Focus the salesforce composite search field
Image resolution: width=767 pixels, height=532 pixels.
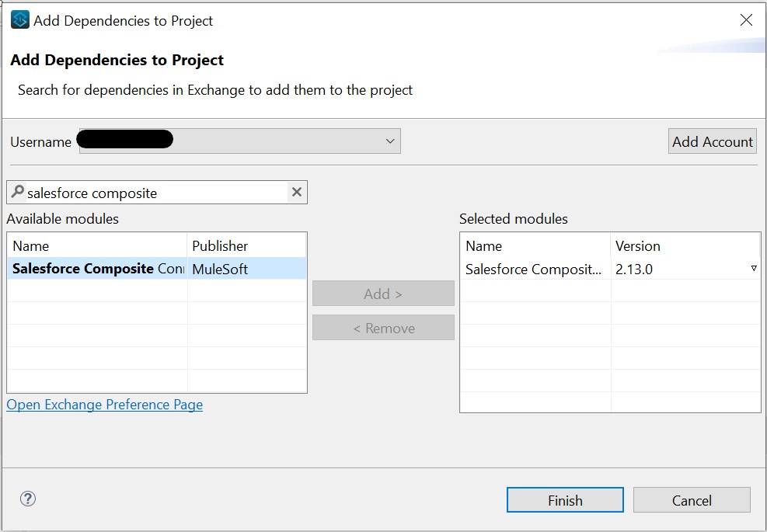tap(156, 192)
